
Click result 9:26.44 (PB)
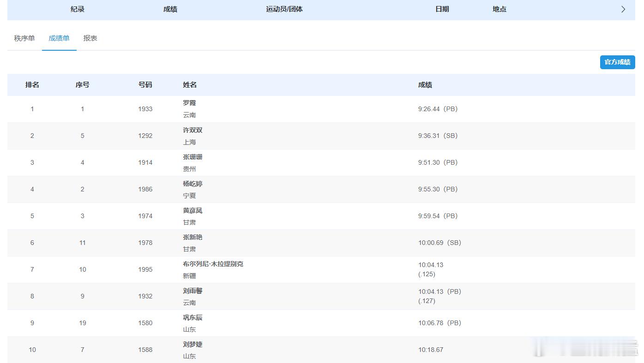[x=438, y=109]
